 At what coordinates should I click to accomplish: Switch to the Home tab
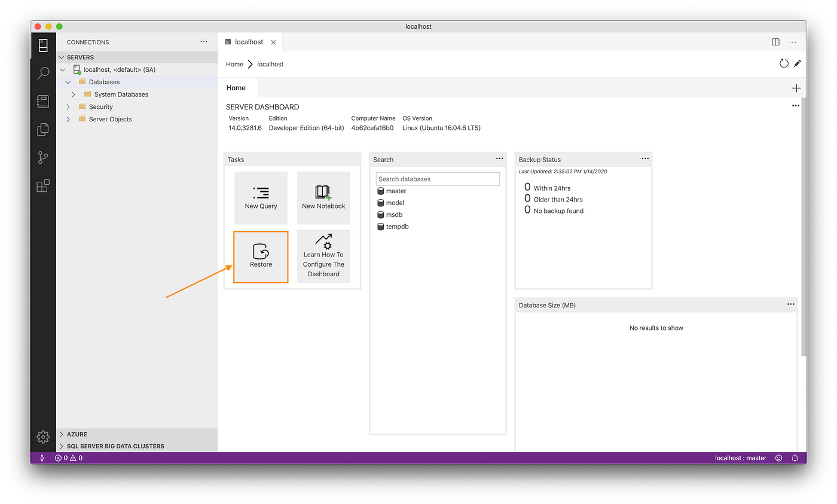[236, 87]
